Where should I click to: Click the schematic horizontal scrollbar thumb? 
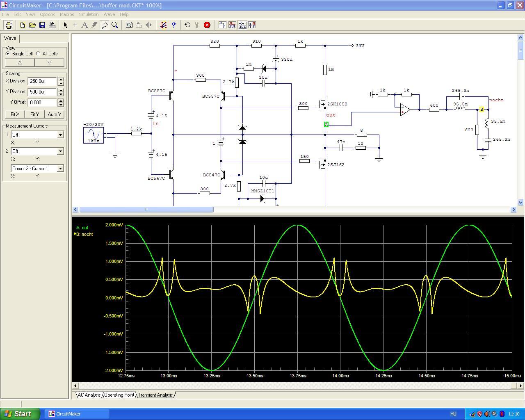point(146,210)
